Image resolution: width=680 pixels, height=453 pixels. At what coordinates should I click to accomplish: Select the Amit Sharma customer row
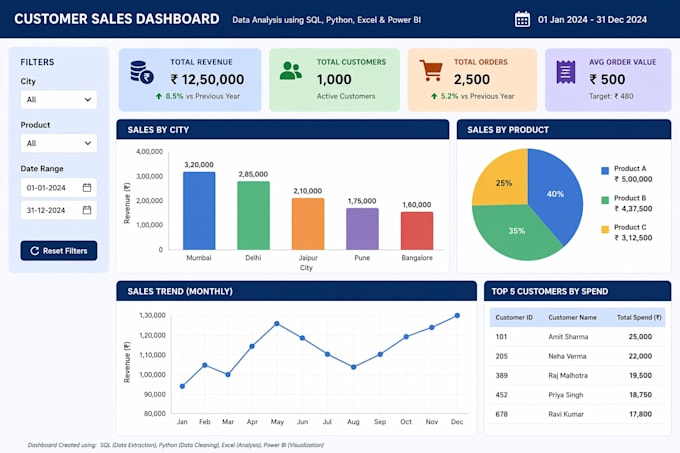[x=577, y=337]
